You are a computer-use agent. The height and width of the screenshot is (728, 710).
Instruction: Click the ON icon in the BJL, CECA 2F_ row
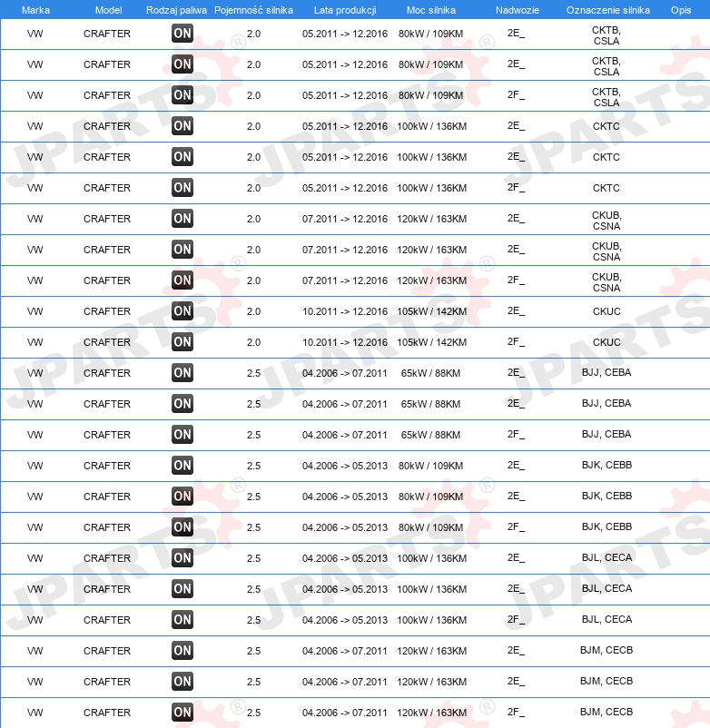click(182, 620)
